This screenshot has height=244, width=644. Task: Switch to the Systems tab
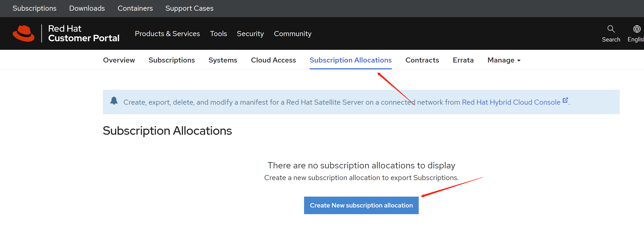click(x=223, y=60)
